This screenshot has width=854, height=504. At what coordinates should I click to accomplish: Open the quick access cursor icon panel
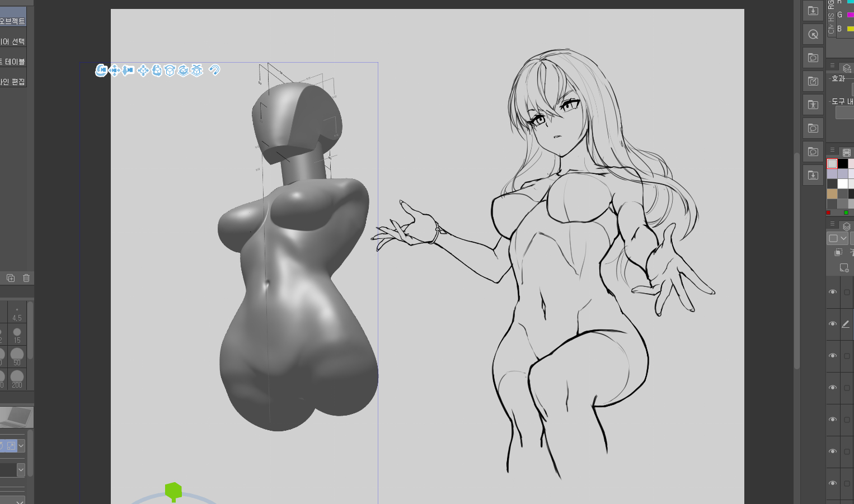(813, 34)
